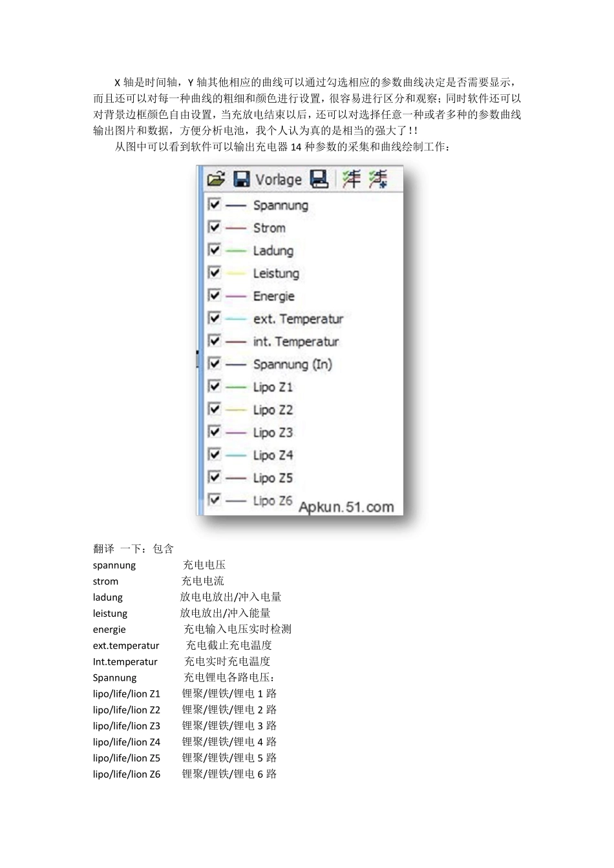Uncheck the Spannung curve checkbox

click(214, 204)
